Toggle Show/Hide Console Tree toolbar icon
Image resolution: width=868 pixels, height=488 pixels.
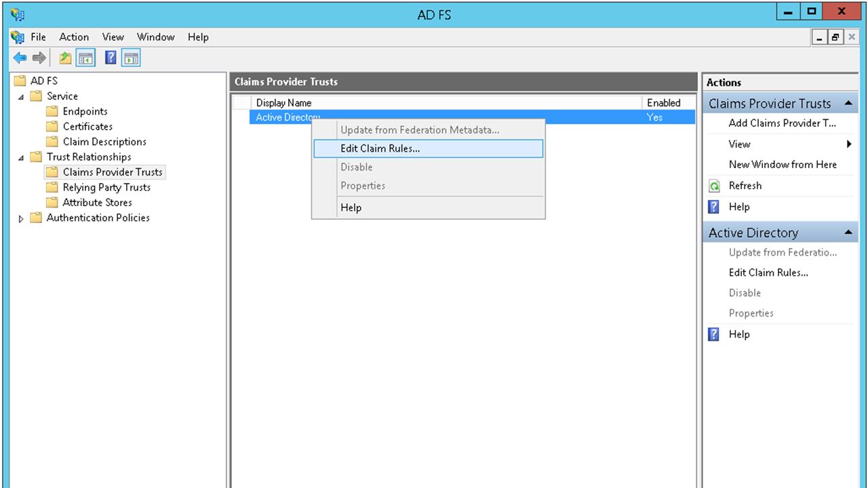[85, 58]
